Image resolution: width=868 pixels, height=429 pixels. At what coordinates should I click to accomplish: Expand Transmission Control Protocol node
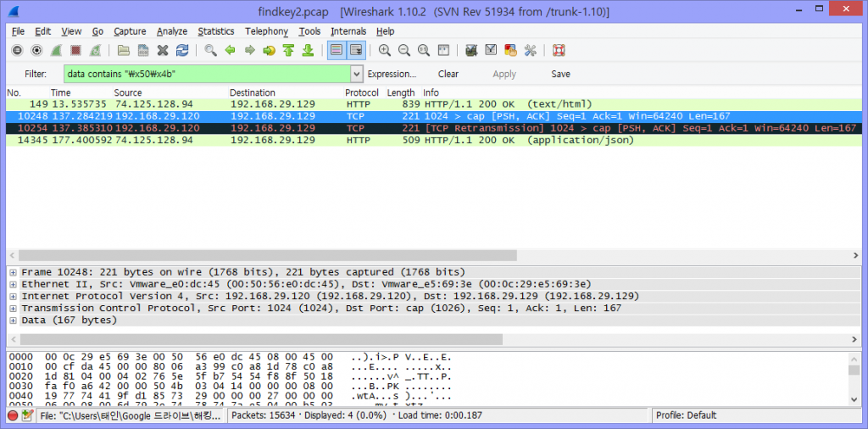13,308
